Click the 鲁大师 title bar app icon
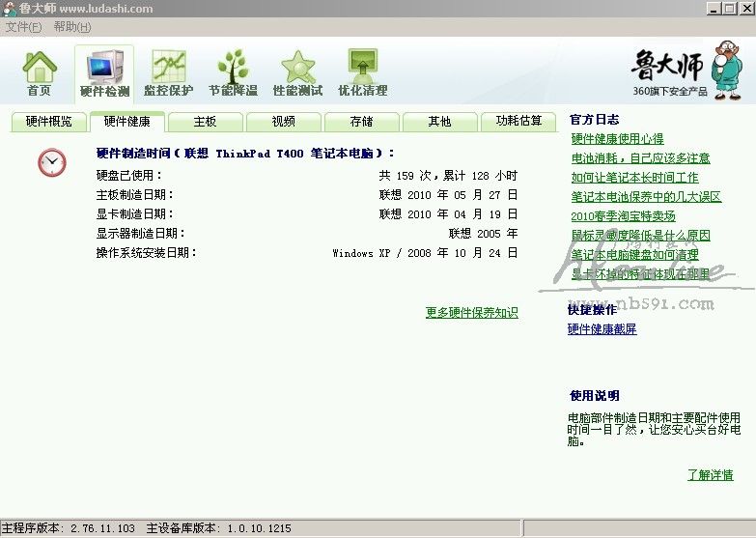Viewport: 756px width, 538px height. [9, 8]
